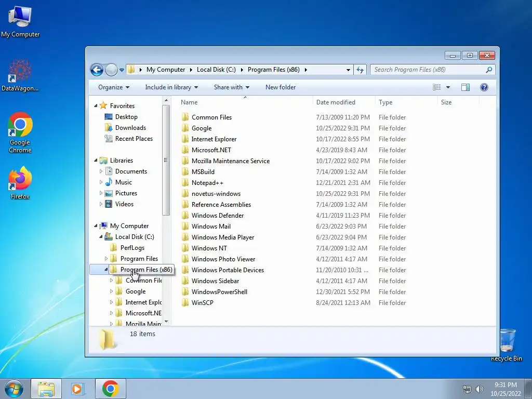Select the Notepad++ folder
The image size is (532, 399).
coord(207,182)
